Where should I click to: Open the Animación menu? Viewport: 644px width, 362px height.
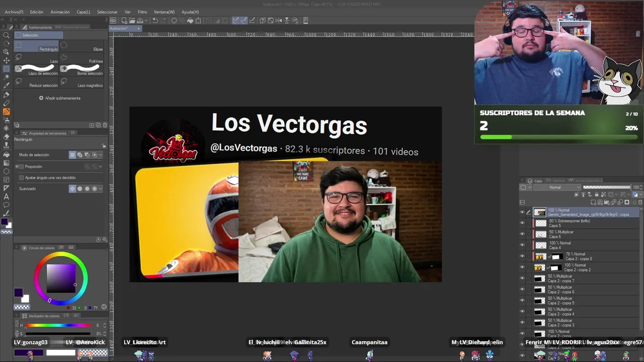[60, 12]
